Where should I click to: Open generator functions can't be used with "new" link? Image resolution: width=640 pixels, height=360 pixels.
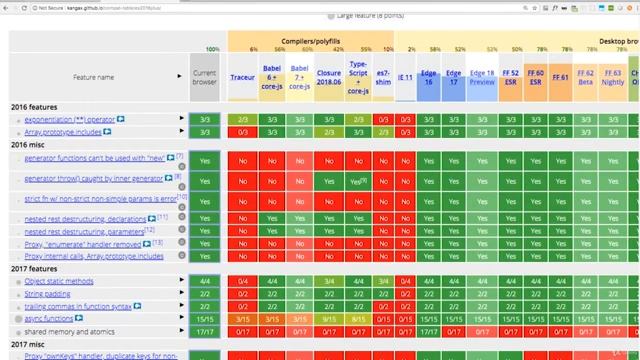95,158
